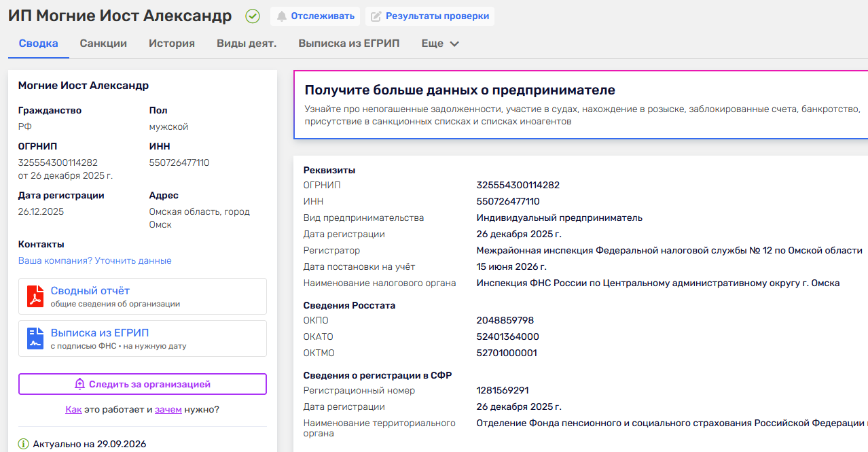Select ОГРНИП value 325554300114282 in Реквизиты

coord(518,185)
